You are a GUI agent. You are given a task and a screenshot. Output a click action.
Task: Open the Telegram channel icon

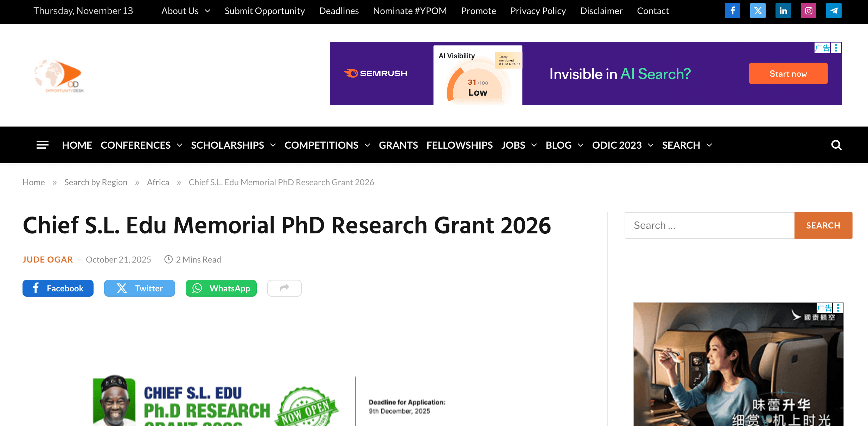(x=834, y=11)
